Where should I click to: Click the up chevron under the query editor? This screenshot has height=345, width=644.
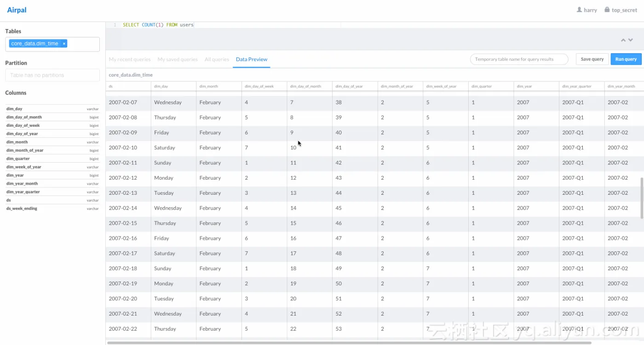(x=623, y=40)
